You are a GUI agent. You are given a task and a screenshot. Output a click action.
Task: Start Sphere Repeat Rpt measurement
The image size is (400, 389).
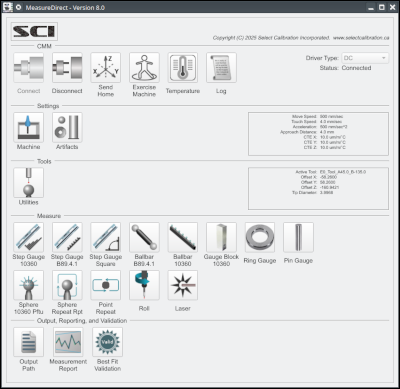(x=67, y=285)
